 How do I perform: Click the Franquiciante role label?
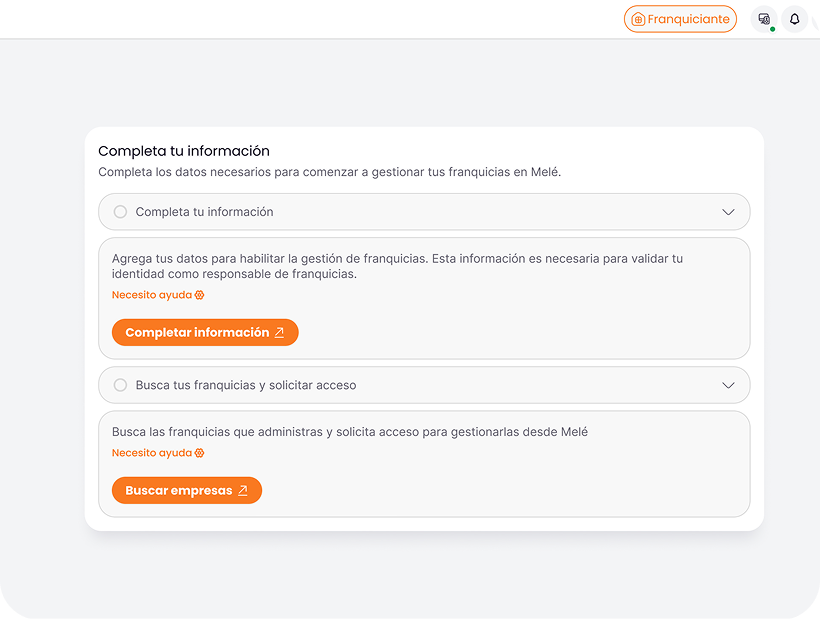click(x=688, y=19)
